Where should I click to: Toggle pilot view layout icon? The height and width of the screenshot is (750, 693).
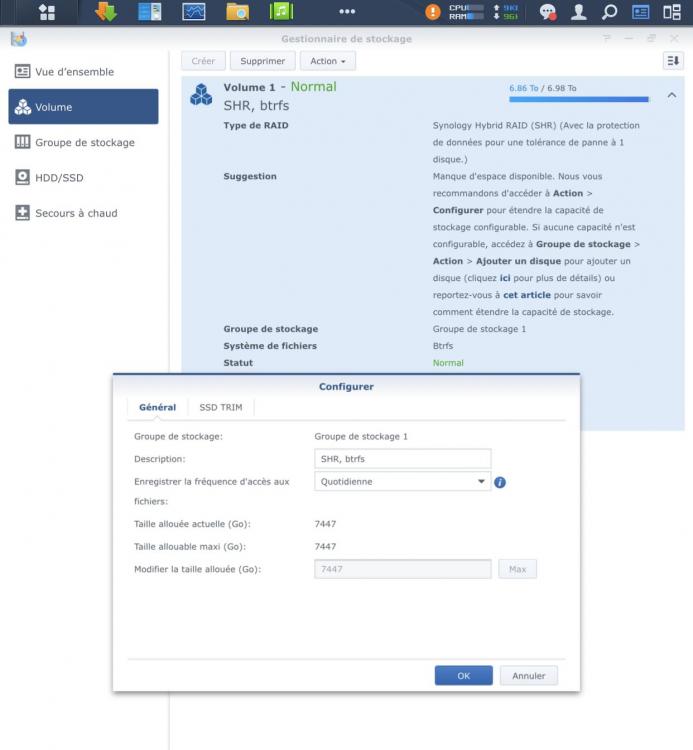[x=671, y=12]
